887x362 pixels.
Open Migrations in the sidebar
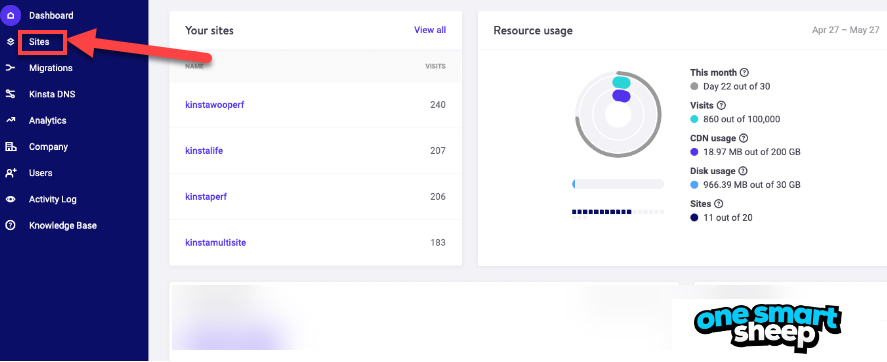pos(51,68)
